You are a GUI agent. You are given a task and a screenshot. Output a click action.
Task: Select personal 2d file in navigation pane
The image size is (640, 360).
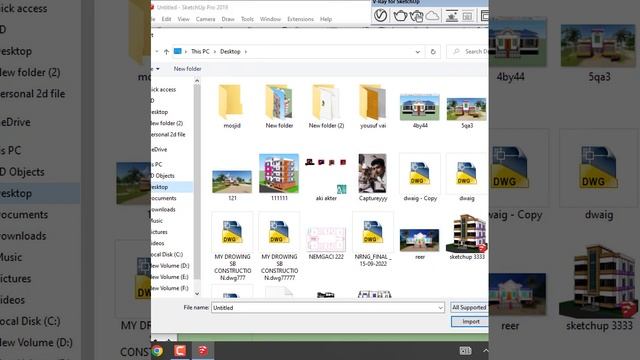click(x=168, y=134)
